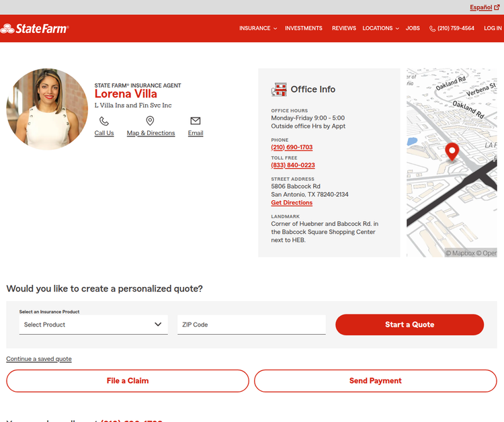The height and width of the screenshot is (422, 504).
Task: Click Continue a saved quote
Action: coord(39,359)
